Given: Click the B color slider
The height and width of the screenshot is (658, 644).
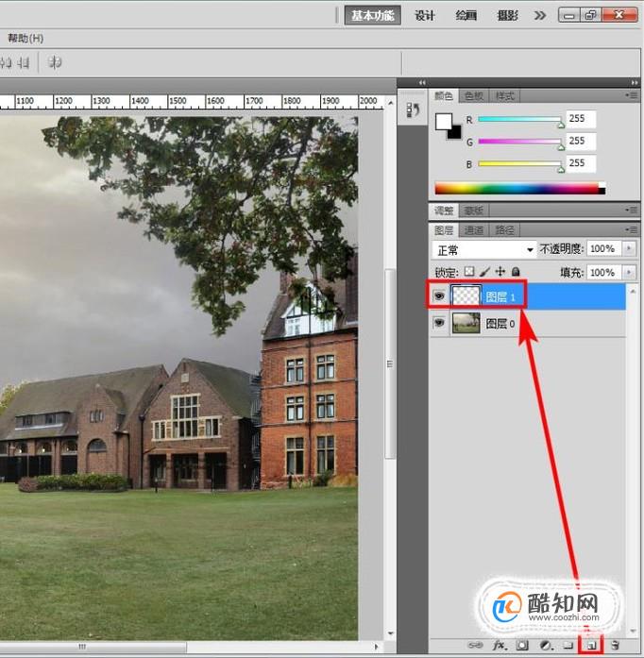Looking at the screenshot, I should tap(519, 163).
